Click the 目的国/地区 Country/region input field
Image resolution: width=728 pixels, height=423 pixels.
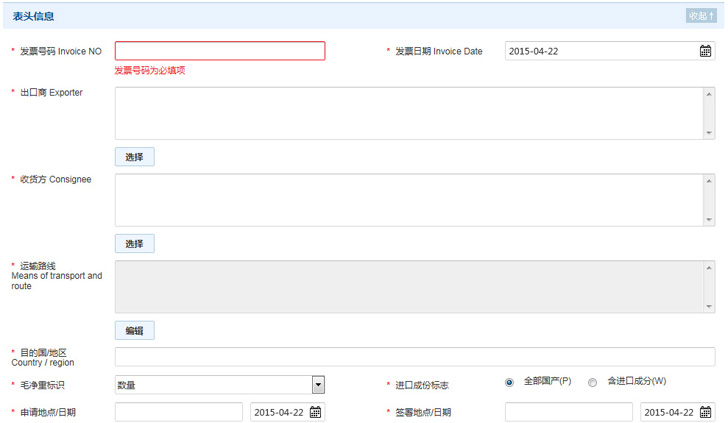pyautogui.click(x=414, y=357)
